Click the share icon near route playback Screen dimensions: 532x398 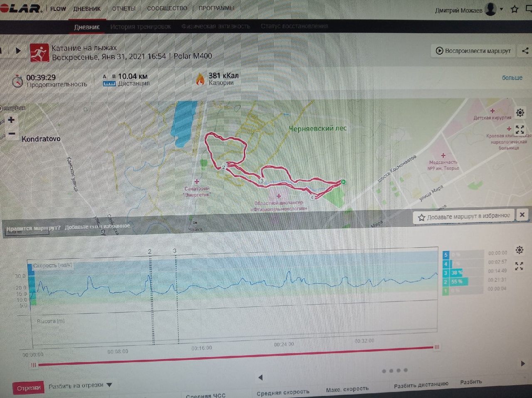(x=525, y=51)
